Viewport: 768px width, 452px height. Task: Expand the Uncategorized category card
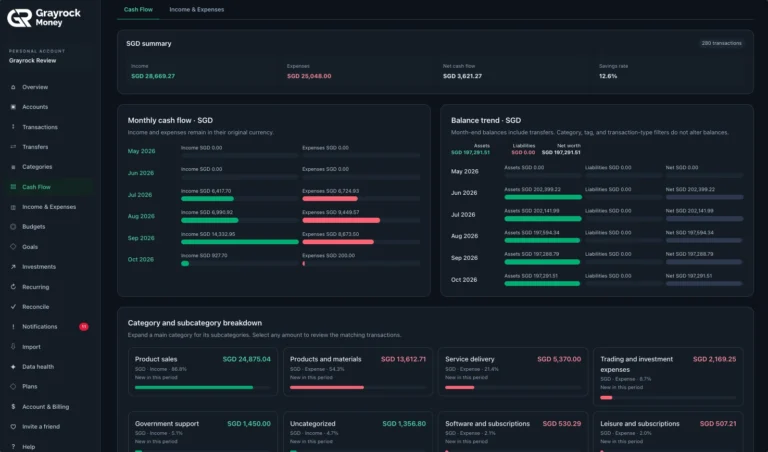tap(358, 432)
